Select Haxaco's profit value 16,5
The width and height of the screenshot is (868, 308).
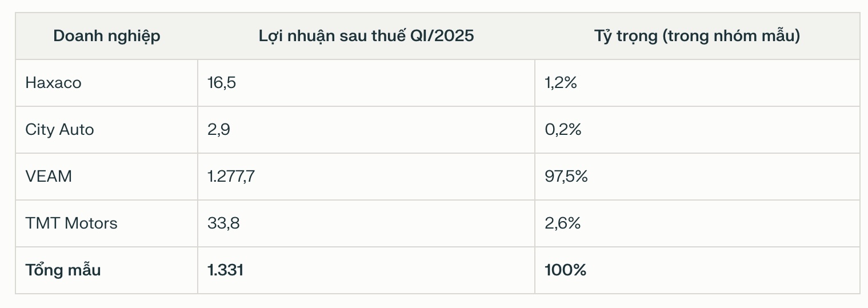[x=222, y=83]
